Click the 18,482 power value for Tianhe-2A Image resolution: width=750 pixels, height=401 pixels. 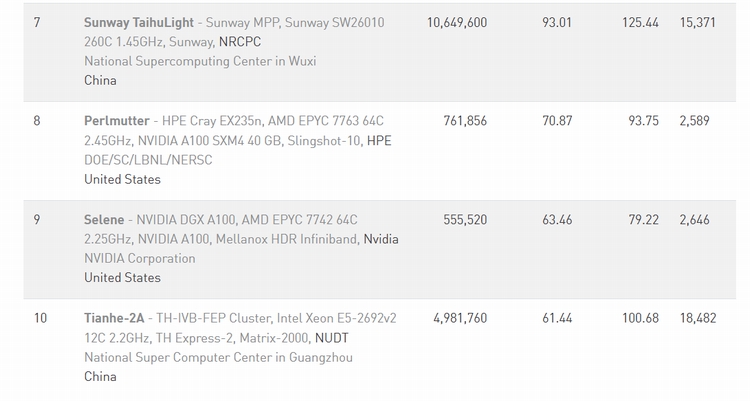pos(698,318)
